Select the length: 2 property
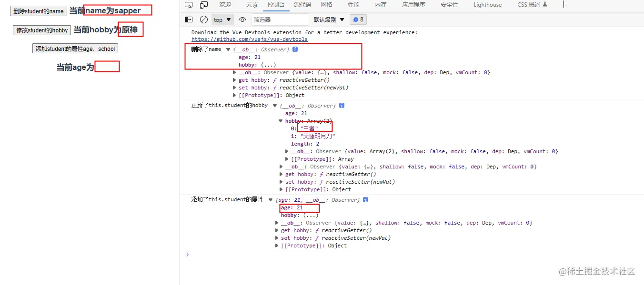The width and height of the screenshot is (644, 285). tap(305, 144)
